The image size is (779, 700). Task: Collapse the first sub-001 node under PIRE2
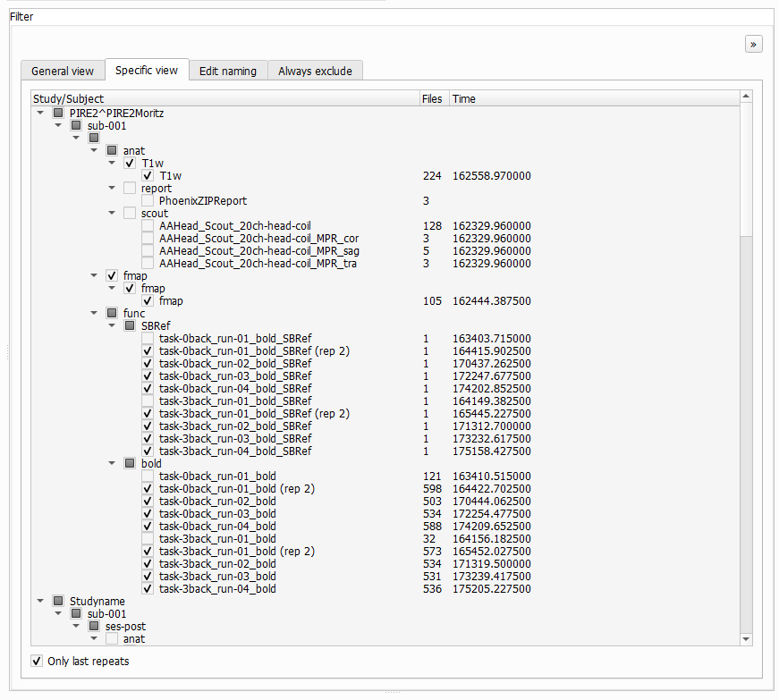tap(58, 125)
